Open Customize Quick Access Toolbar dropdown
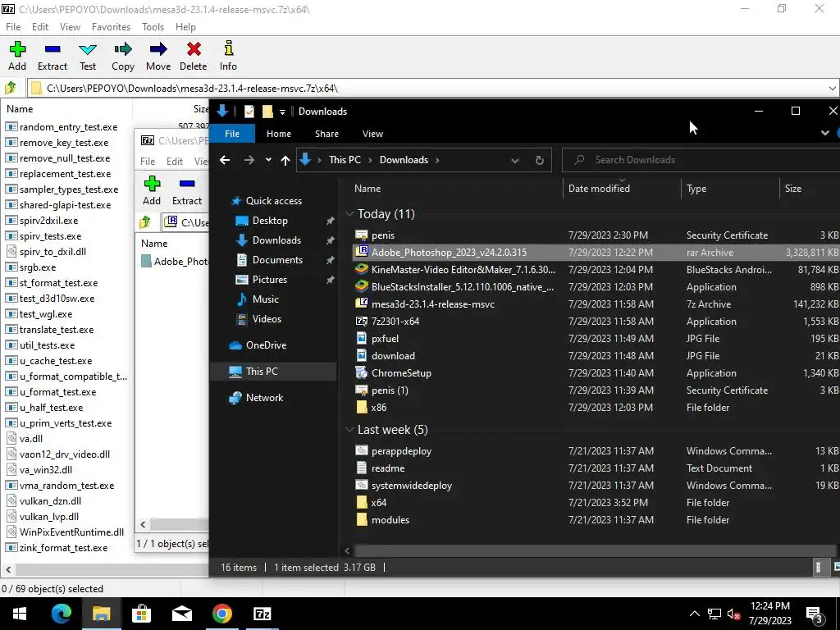840x630 pixels. tap(282, 112)
